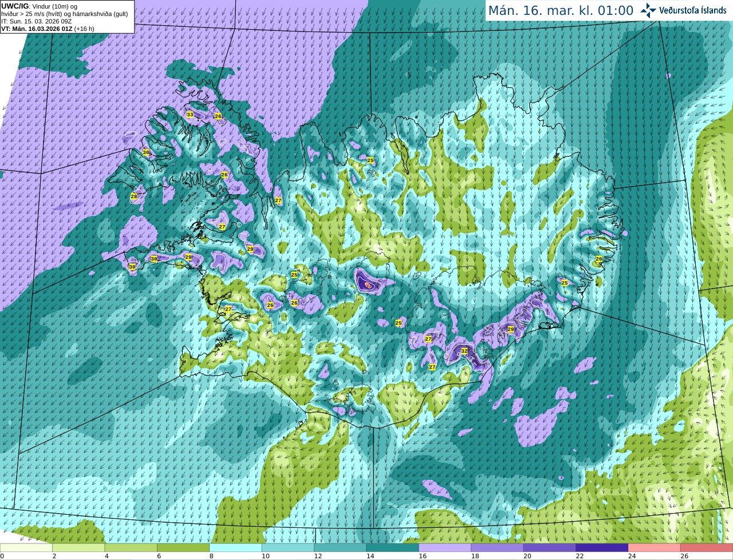Image resolution: width=733 pixels, height=560 pixels.
Task: Pick the 18–20 m/s medium purple swatch
Action: tap(498, 547)
